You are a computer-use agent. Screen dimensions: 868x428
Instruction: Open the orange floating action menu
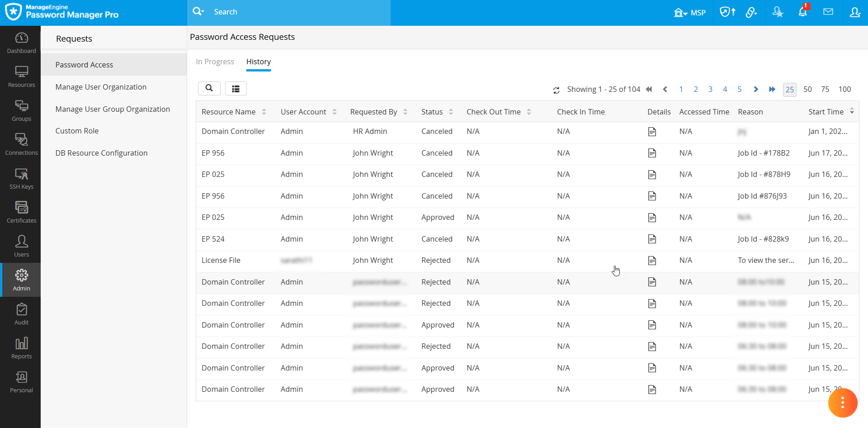click(843, 403)
